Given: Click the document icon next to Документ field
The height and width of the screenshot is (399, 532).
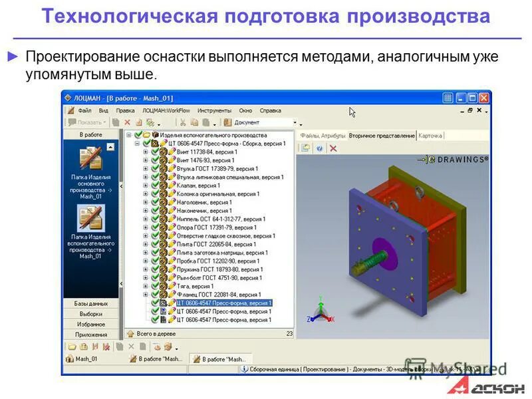Looking at the screenshot, I should coord(225,123).
